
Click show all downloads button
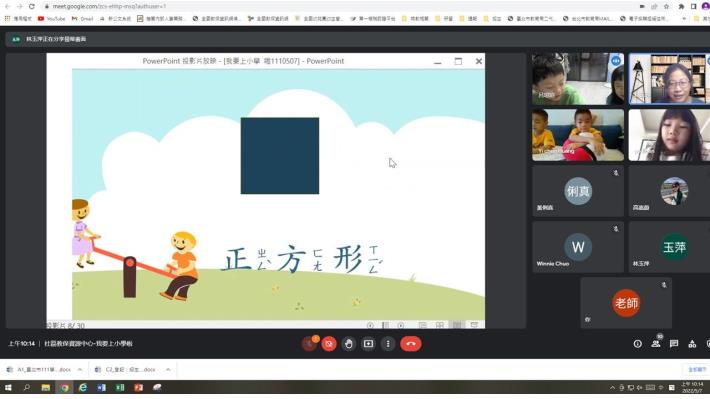(x=696, y=370)
